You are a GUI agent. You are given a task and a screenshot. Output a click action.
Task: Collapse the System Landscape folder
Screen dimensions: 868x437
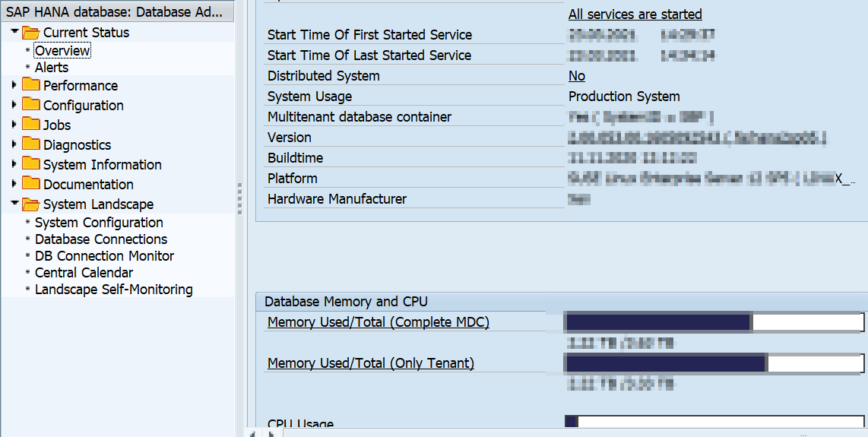[14, 204]
